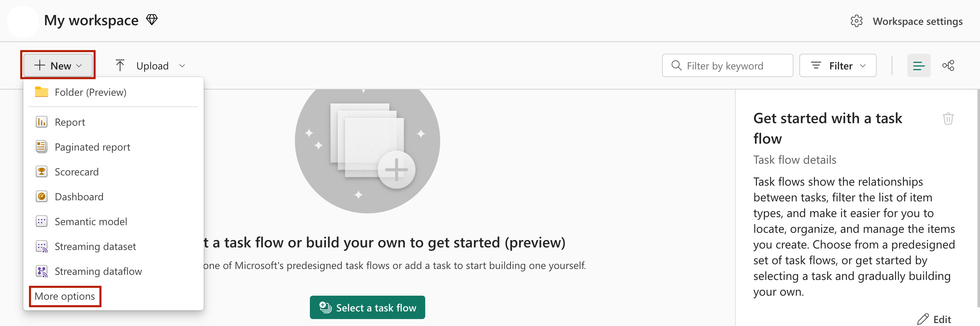980x326 pixels.
Task: Open More options in the New menu
Action: pos(65,296)
